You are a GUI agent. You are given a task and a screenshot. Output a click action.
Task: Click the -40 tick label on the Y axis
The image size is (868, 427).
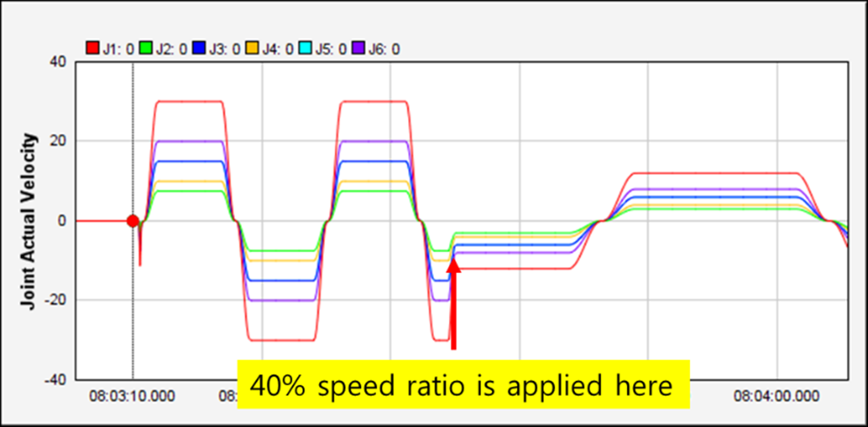56,380
